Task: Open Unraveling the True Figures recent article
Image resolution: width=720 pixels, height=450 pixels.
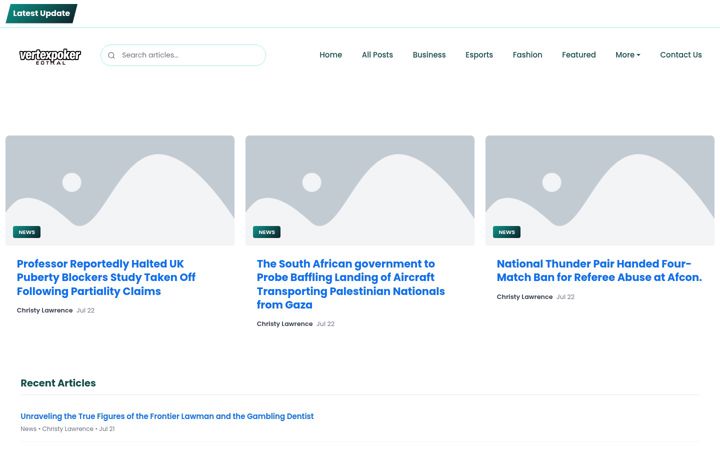Action: click(167, 416)
